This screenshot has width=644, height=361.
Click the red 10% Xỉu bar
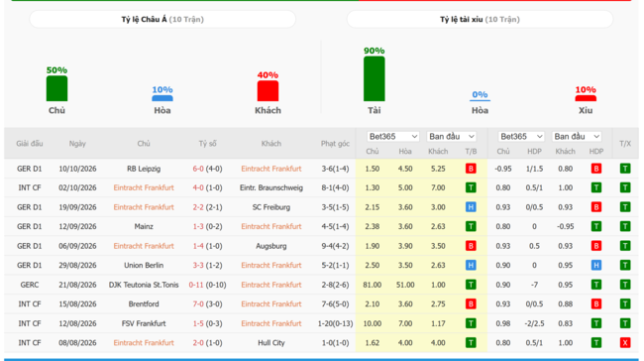(x=586, y=98)
